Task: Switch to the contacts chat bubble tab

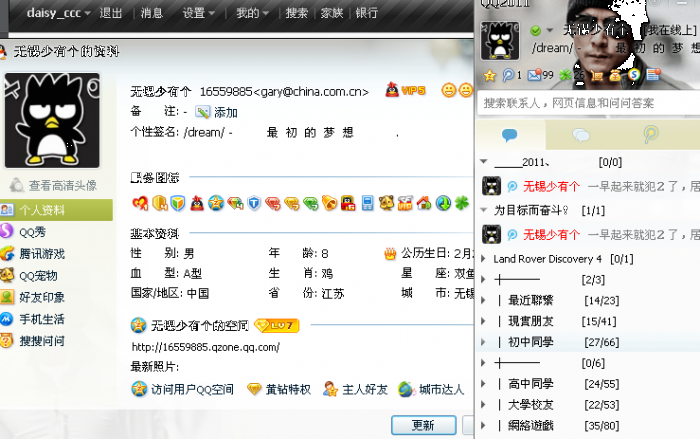Action: coord(509,134)
